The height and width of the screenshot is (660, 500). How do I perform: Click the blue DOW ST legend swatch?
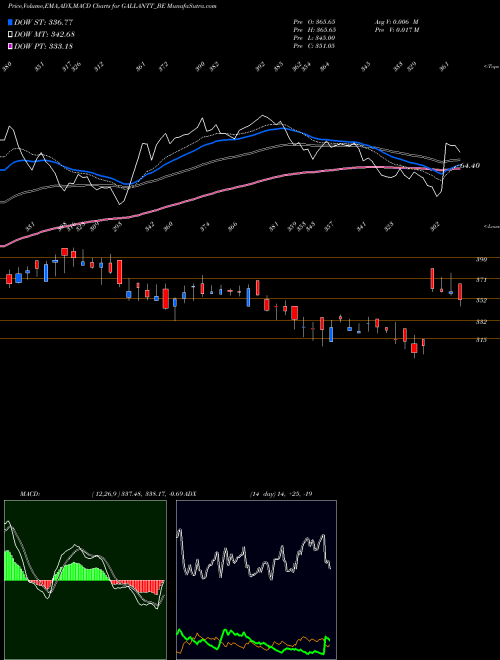11,22
